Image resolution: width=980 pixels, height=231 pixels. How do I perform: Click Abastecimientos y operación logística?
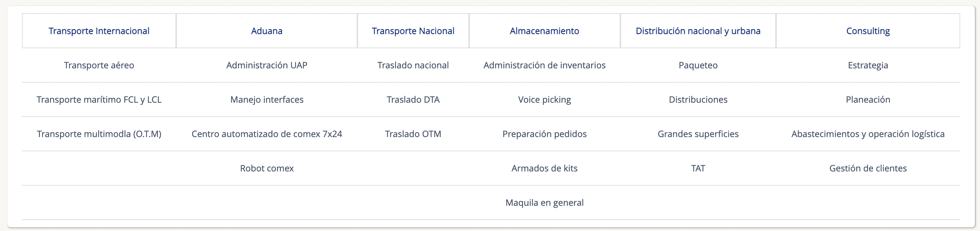(868, 134)
